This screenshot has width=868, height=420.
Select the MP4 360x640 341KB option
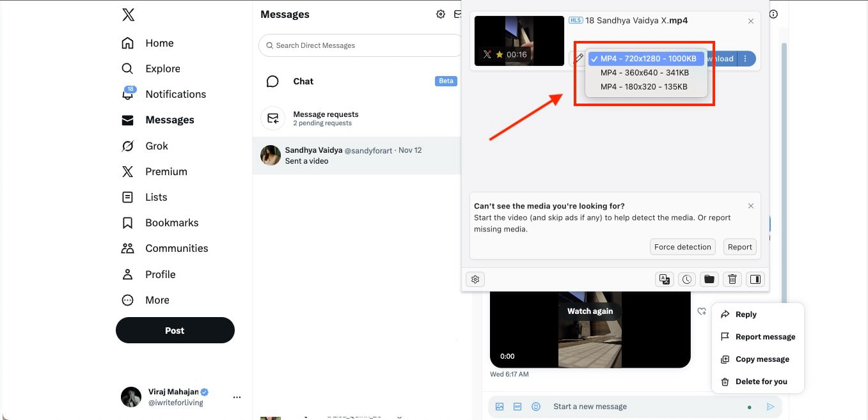(x=645, y=72)
